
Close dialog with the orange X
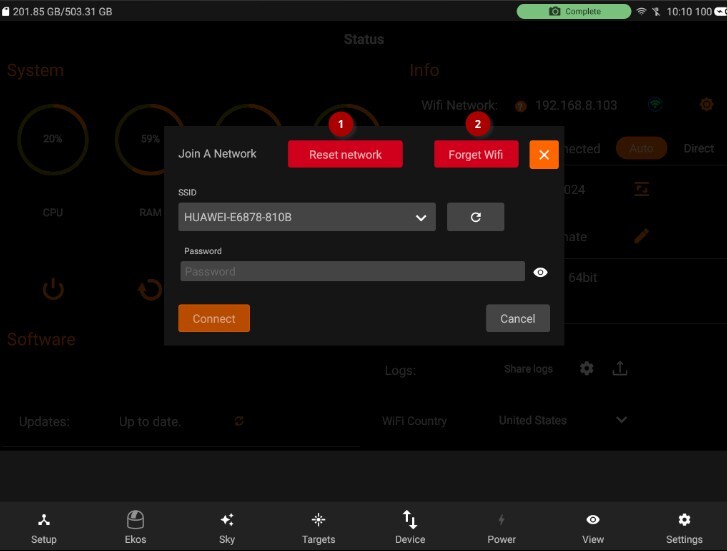(544, 154)
